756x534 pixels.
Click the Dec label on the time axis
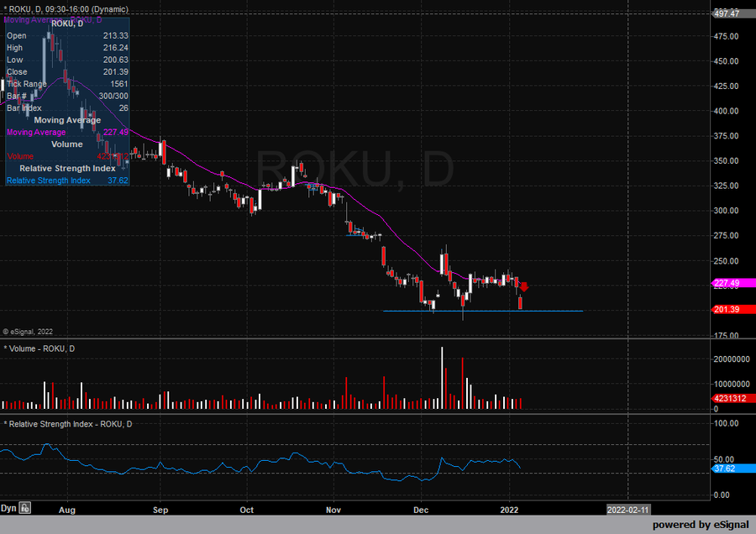coord(421,510)
